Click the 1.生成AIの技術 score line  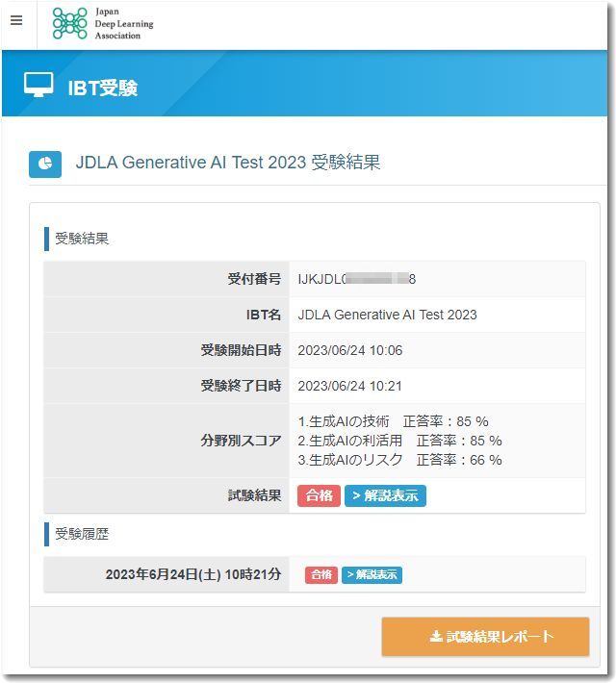(393, 421)
